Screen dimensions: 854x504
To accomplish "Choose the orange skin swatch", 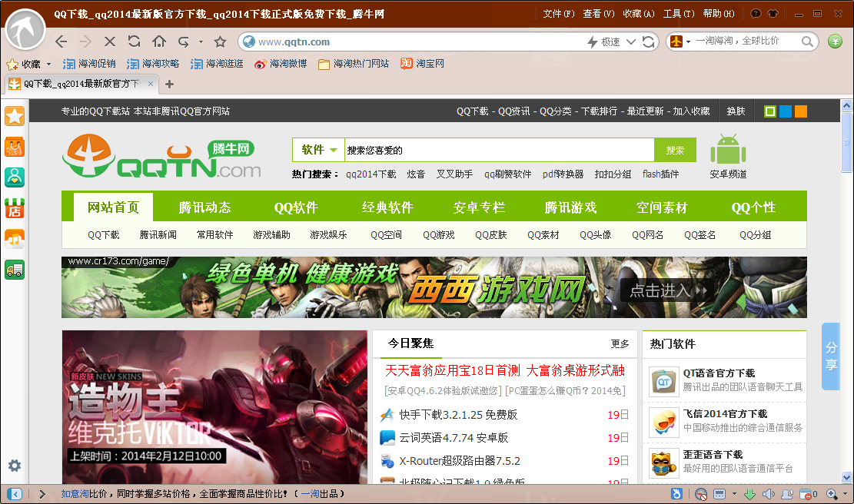I will click(801, 111).
